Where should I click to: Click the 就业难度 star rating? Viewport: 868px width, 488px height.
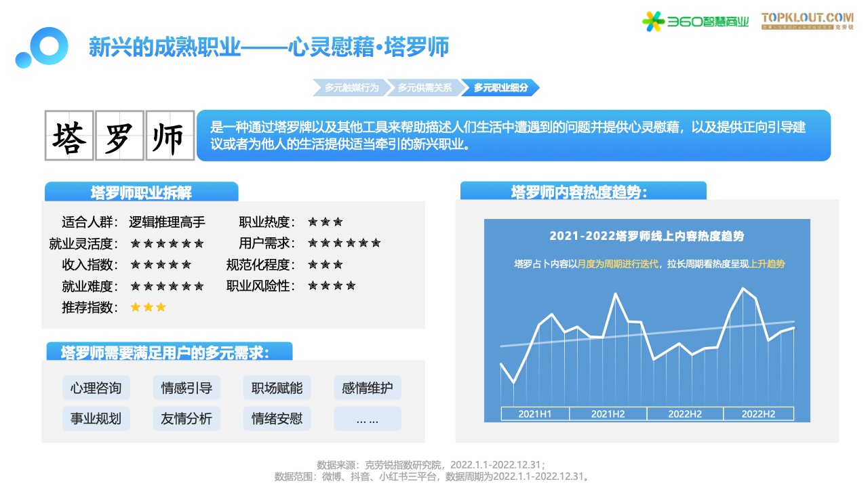[167, 286]
